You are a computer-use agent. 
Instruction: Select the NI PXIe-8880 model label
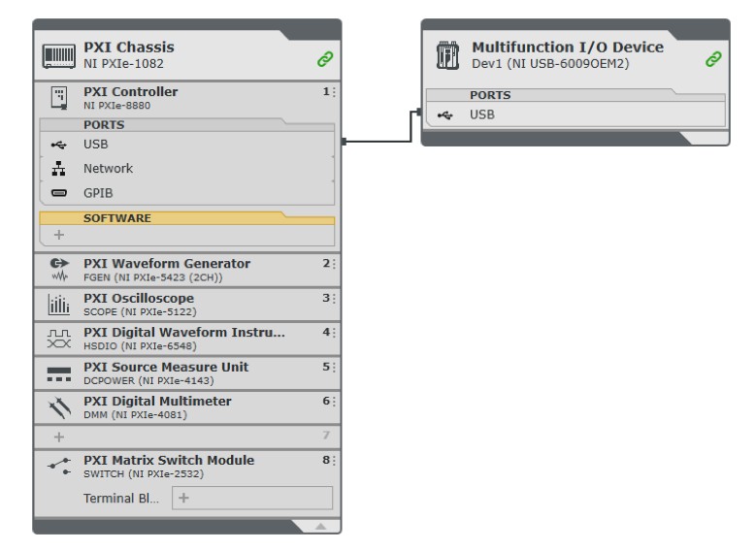[x=116, y=106]
